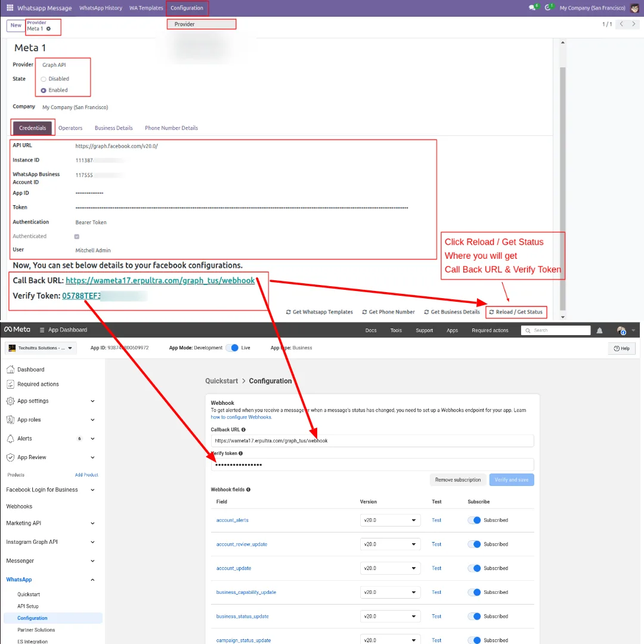The height and width of the screenshot is (644, 644).
Task: Open version dropdown for account_update
Action: coord(390,568)
